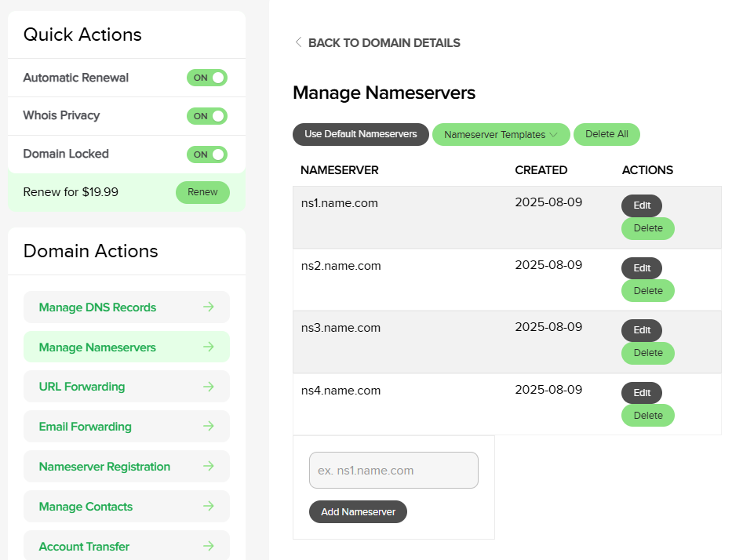This screenshot has height=560, width=743.
Task: Open the Nameserver Templates dropdown
Action: coord(501,135)
